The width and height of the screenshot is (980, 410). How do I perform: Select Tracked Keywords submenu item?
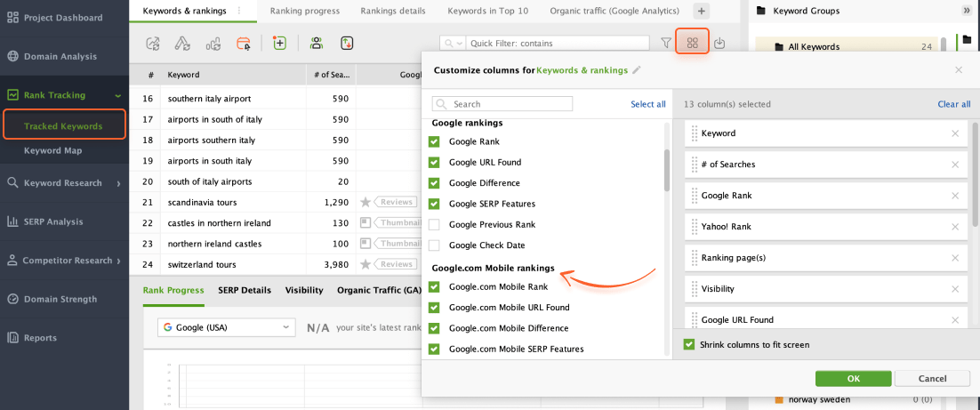coord(63,126)
